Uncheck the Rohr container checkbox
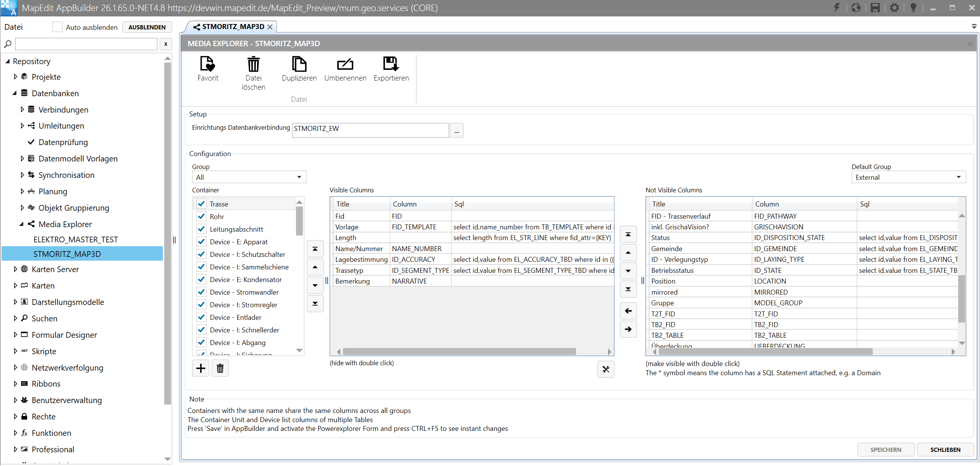The width and height of the screenshot is (980, 466). (x=201, y=216)
